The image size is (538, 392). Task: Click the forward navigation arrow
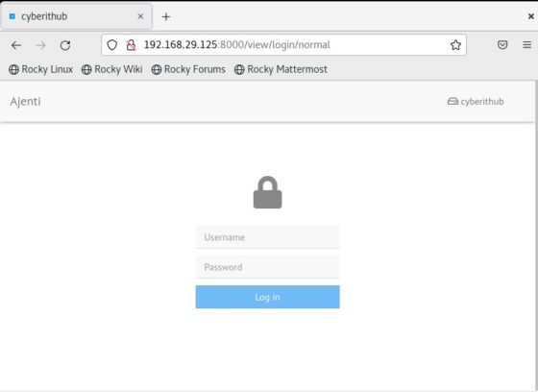pyautogui.click(x=40, y=45)
